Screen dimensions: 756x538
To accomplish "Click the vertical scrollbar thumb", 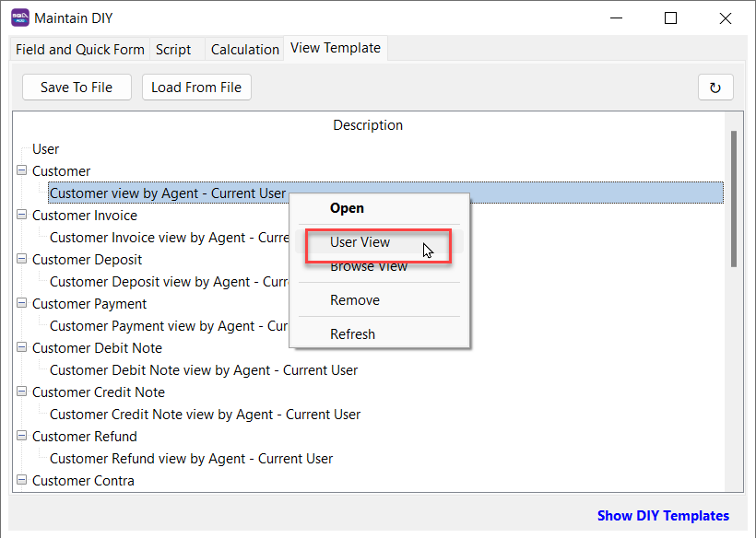I will [733, 198].
